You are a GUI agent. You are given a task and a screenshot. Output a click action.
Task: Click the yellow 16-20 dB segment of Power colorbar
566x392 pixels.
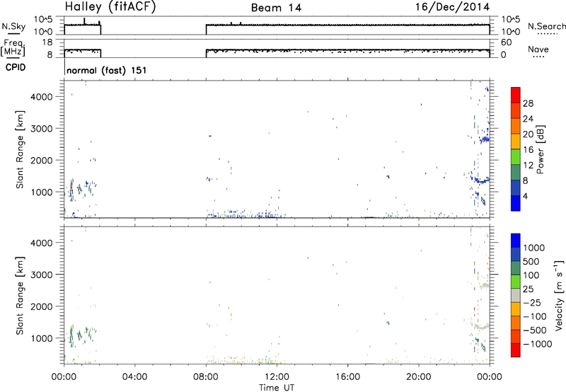516,141
